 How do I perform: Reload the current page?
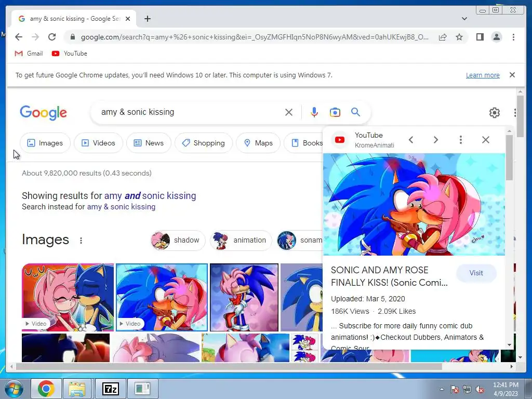[52, 37]
